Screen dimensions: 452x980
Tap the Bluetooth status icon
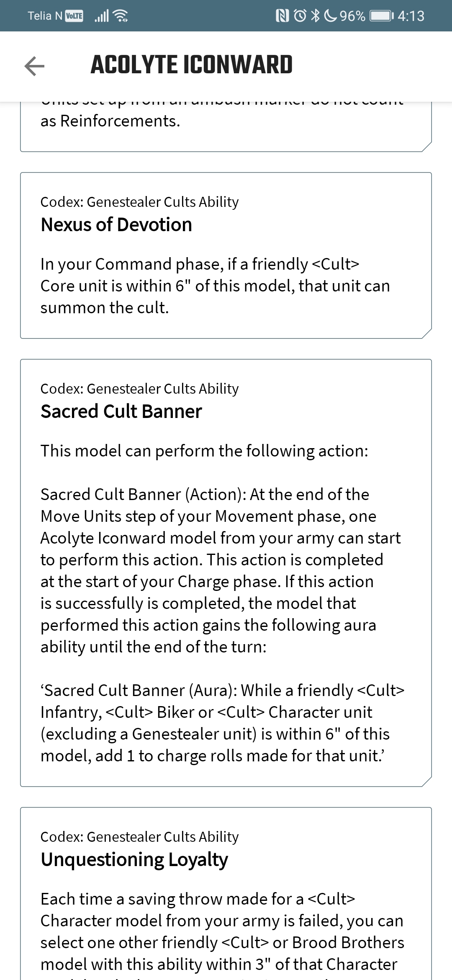(316, 16)
